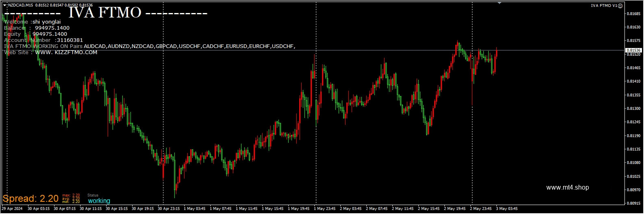Click the 1 May 15:45 time label

pos(273,209)
